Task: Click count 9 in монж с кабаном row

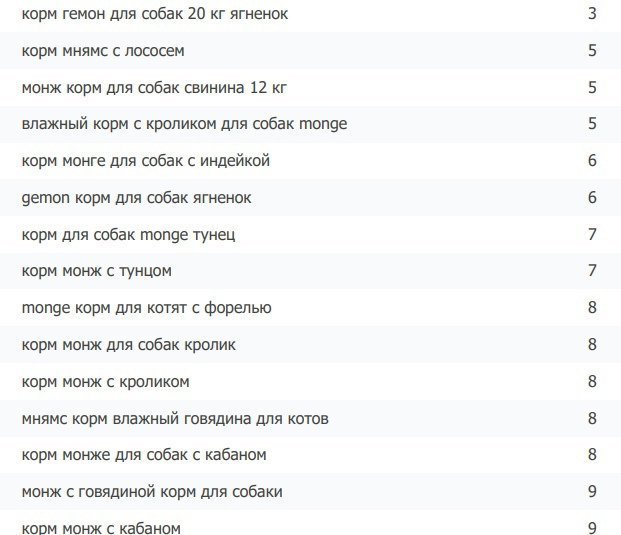Action: coord(592,528)
